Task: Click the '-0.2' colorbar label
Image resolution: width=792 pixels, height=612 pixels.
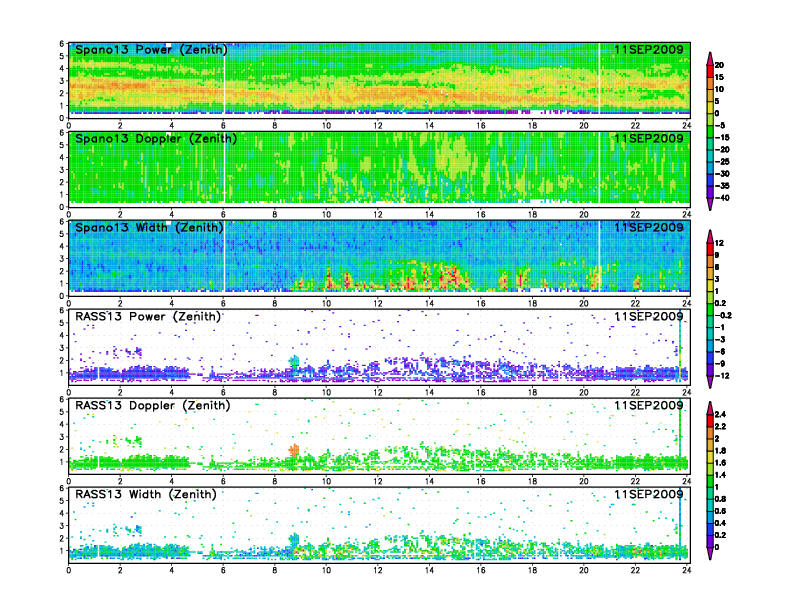Action: click(x=723, y=316)
